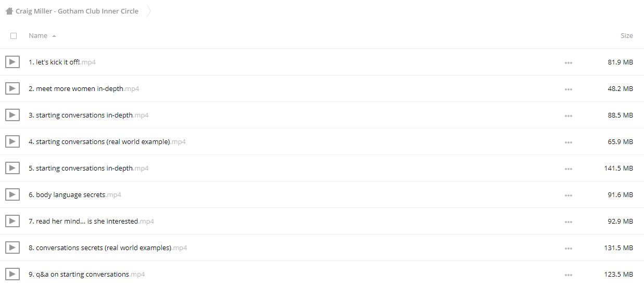Image resolution: width=644 pixels, height=286 pixels.
Task: Toggle the select-all checkbox in header
Action: (14, 36)
